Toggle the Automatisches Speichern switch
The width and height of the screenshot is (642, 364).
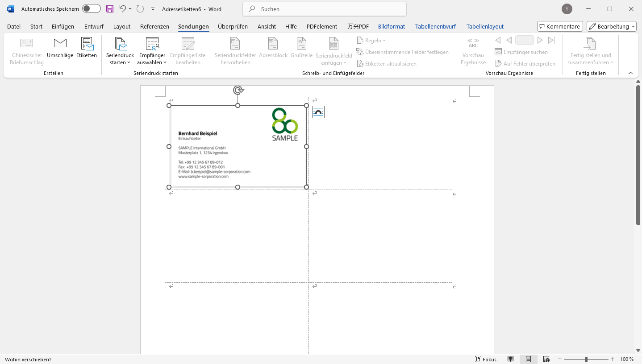(92, 9)
